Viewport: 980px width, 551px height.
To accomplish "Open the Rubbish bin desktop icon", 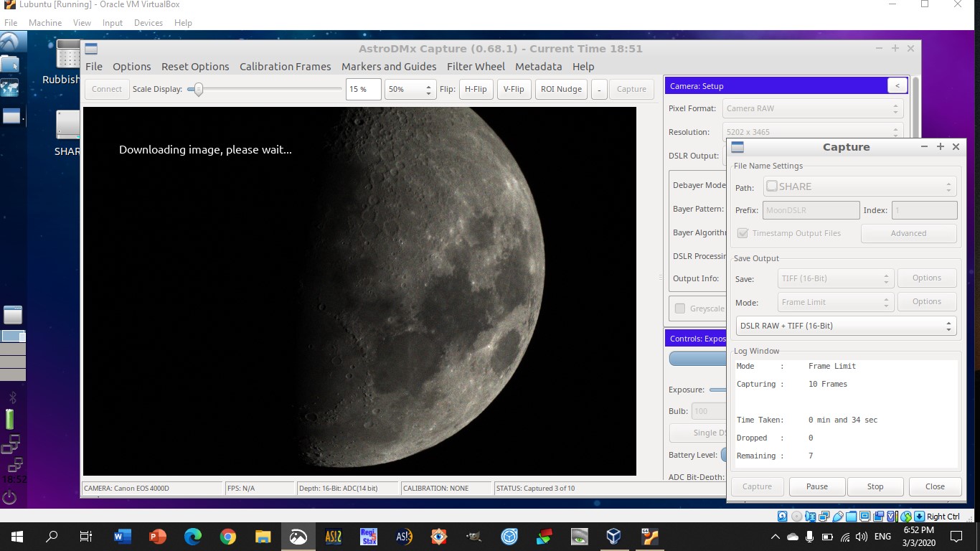I will 67,56.
